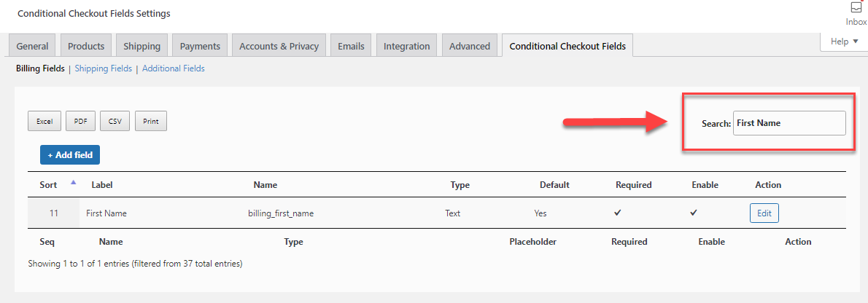Screen dimensions: 868x303
Task: Toggle the Enable checkmark for First Name
Action: pos(693,213)
